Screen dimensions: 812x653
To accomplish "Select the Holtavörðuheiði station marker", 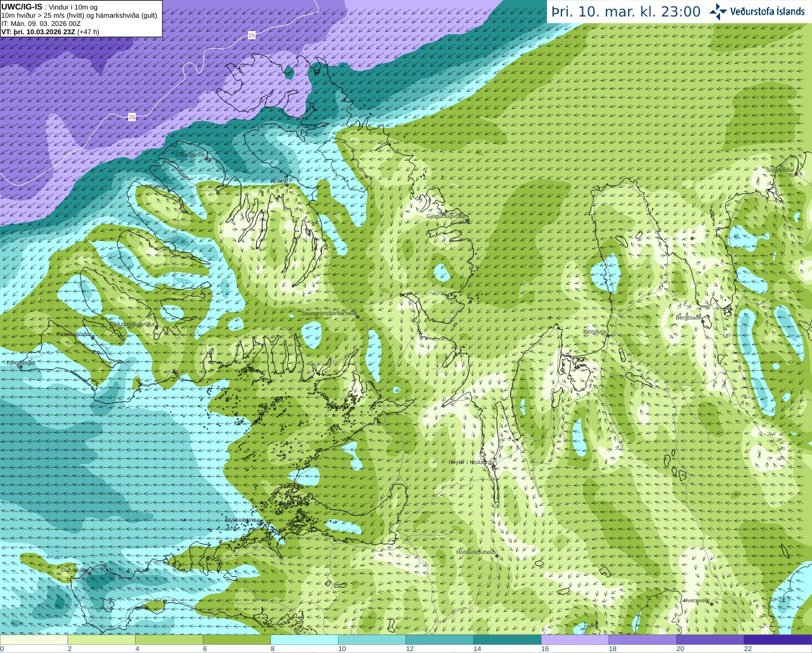I will point(497,555).
